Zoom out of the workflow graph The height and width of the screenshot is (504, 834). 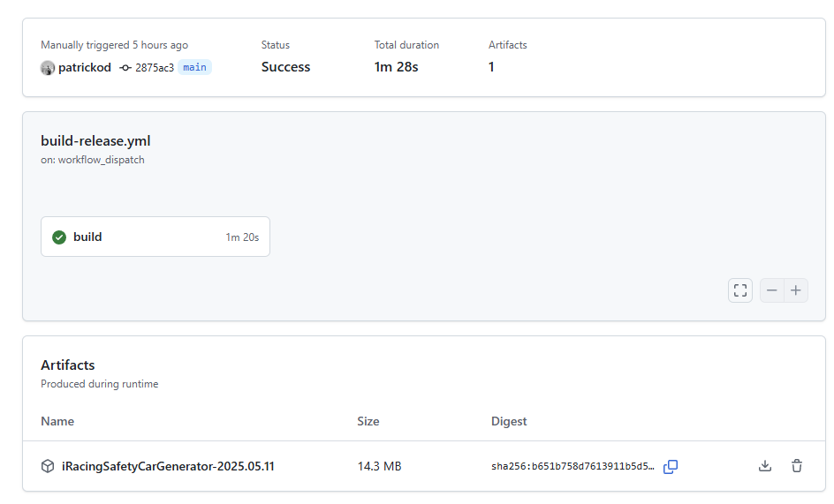tap(772, 290)
